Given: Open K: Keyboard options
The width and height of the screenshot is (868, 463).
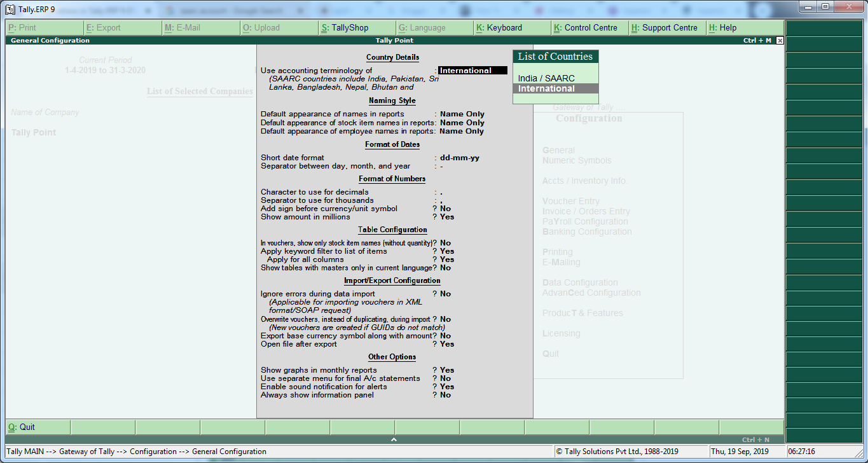Looking at the screenshot, I should coord(513,28).
